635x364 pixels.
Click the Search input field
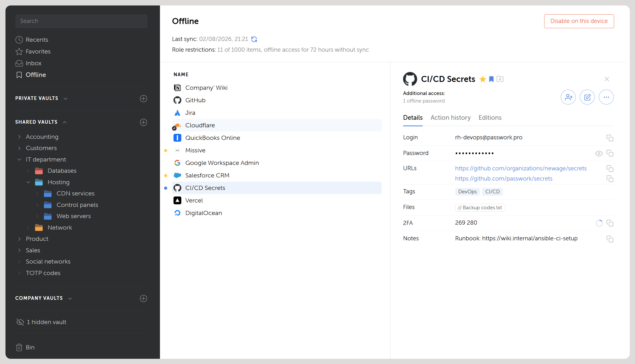pyautogui.click(x=81, y=21)
